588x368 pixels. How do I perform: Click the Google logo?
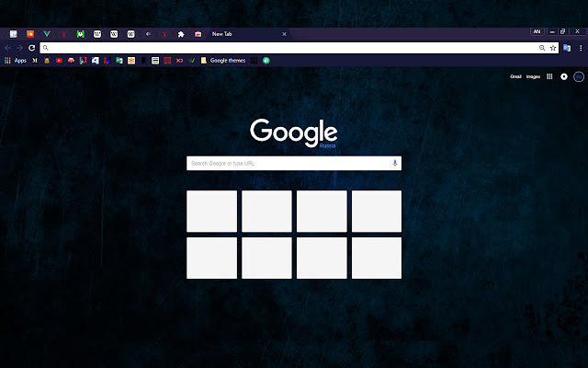pos(294,132)
